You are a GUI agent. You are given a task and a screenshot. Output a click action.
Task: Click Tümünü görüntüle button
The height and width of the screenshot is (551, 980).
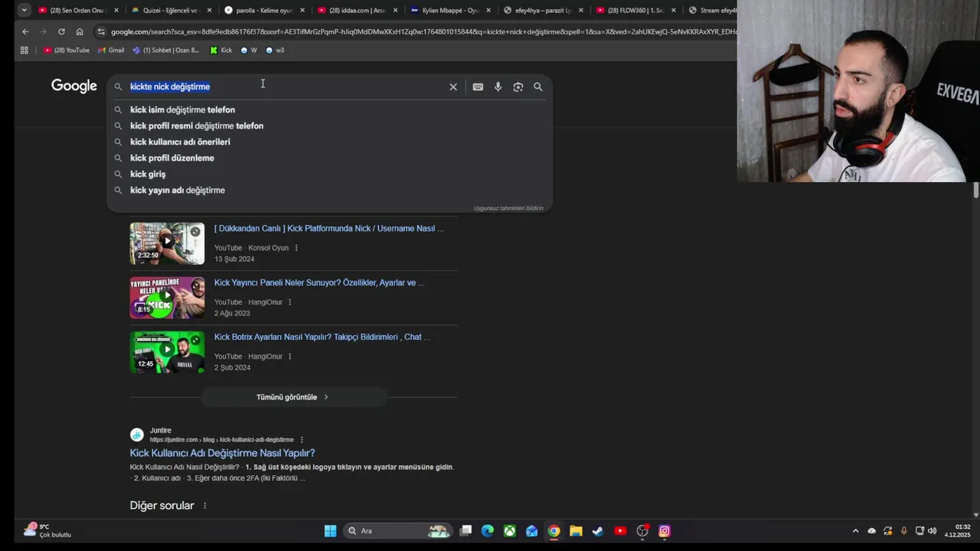293,397
